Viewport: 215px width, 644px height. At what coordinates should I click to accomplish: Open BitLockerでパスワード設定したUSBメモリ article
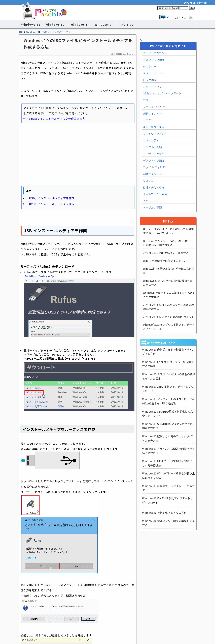coord(168,243)
